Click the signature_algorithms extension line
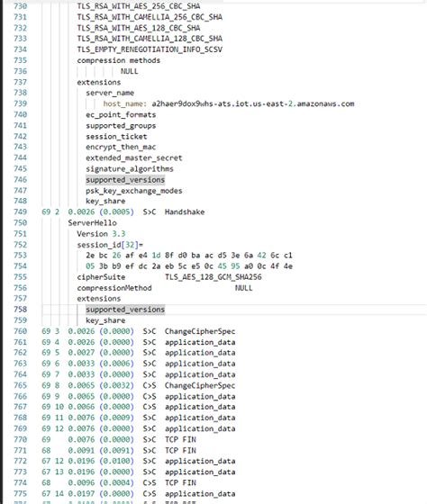Viewport: 427px width, 504px height. 130,169
